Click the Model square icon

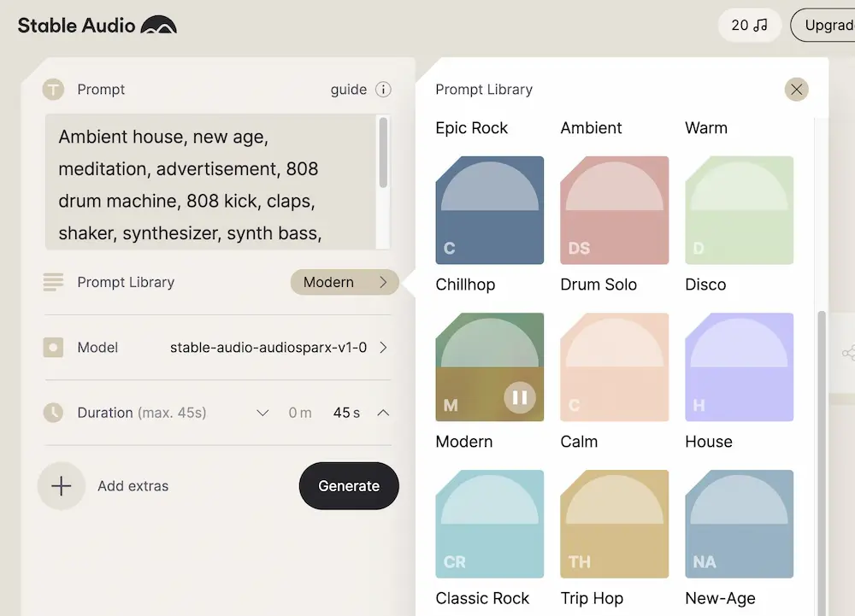coord(53,348)
